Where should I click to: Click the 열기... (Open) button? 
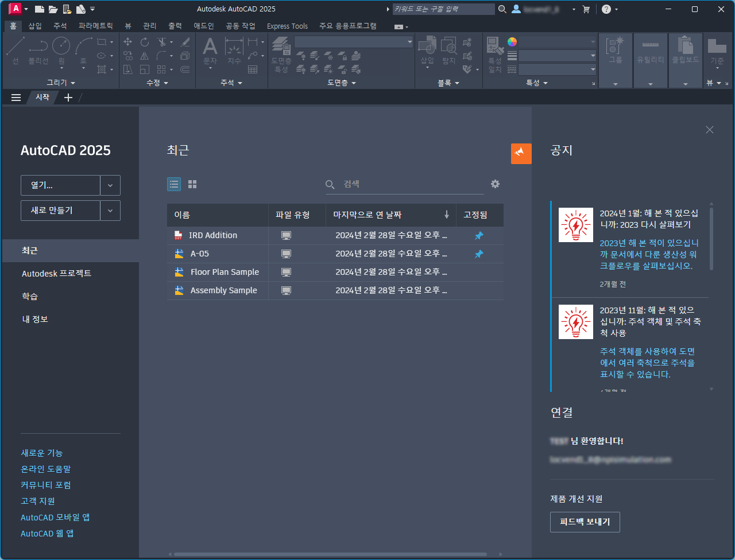(60, 185)
